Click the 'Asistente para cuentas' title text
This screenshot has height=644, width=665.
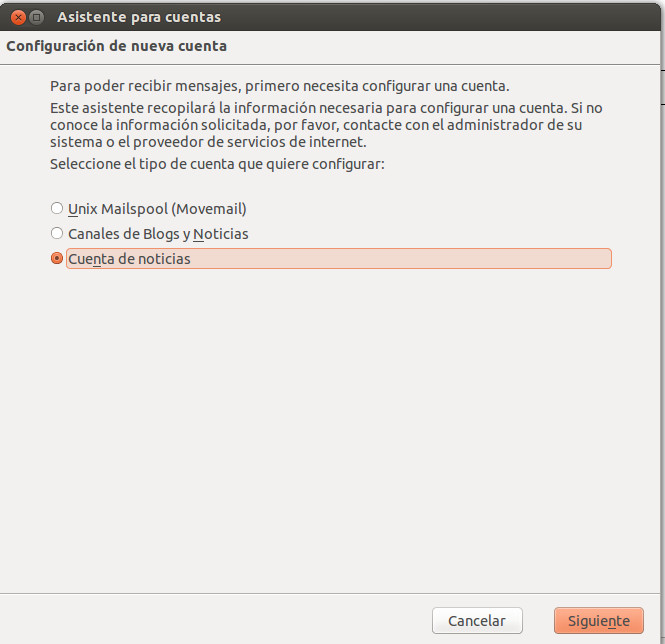point(139,17)
